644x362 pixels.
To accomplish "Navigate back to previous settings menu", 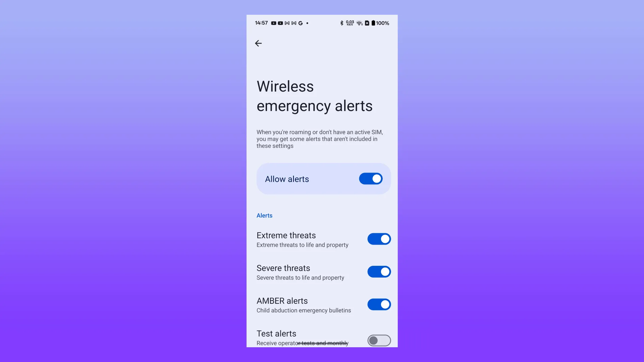I will tap(258, 43).
